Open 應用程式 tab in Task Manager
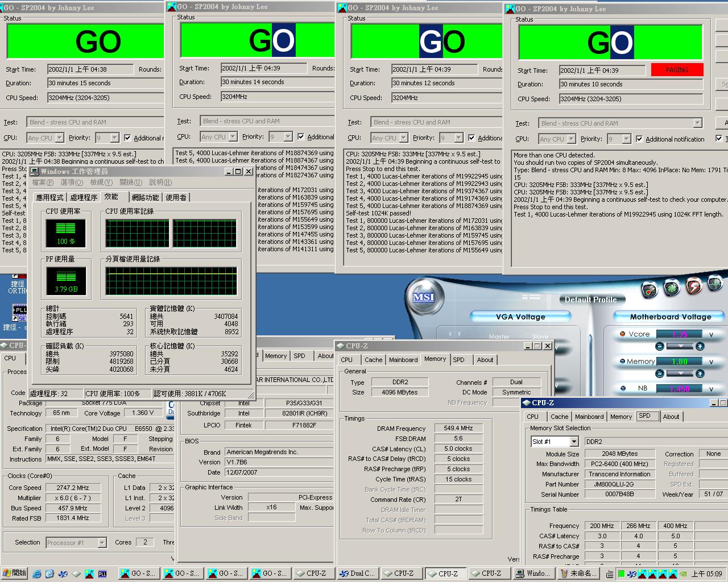Image resolution: width=728 pixels, height=582 pixels. point(50,197)
